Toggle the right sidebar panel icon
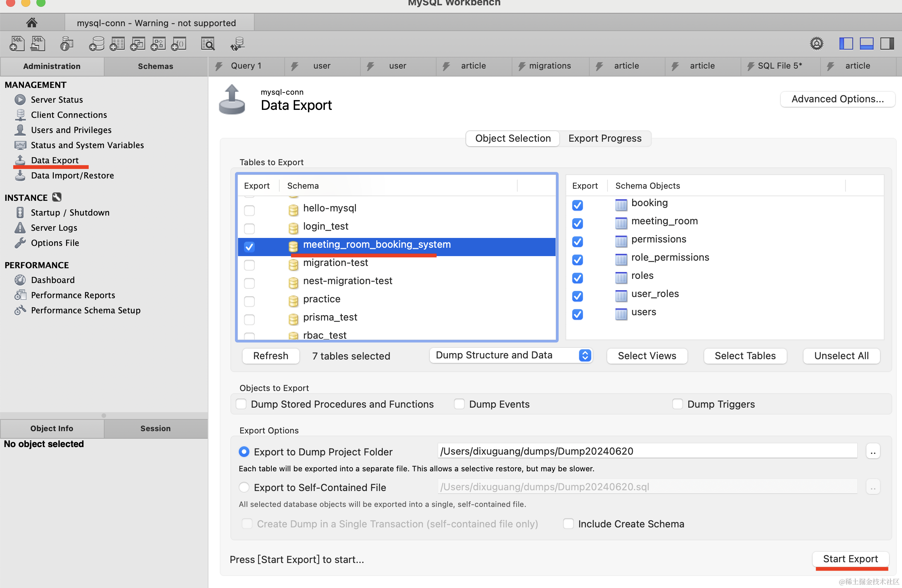Viewport: 902px width, 588px height. point(887,44)
